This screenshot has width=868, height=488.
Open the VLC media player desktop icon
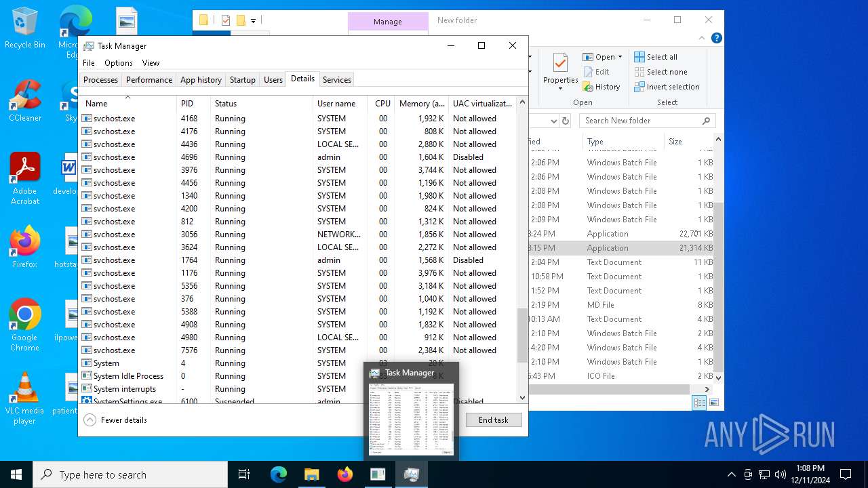[x=25, y=399]
